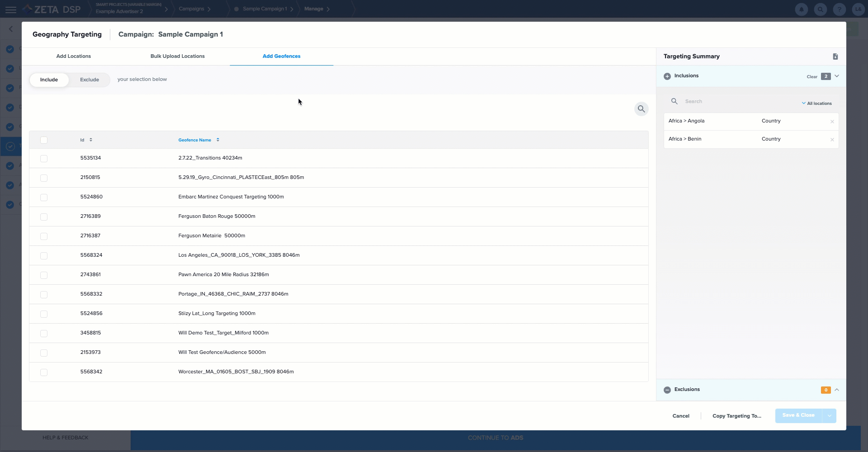This screenshot has height=452, width=868.
Task: Switch to the Add Locations tab
Action: (73, 56)
